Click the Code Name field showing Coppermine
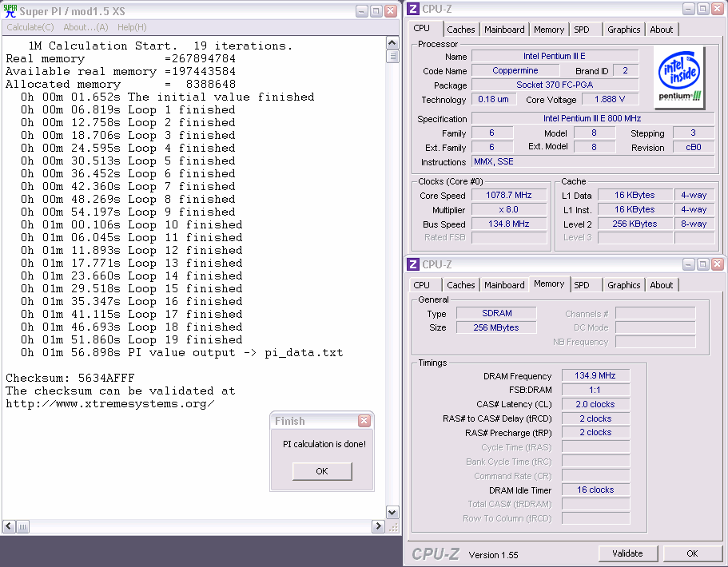The height and width of the screenshot is (567, 728). [x=515, y=70]
